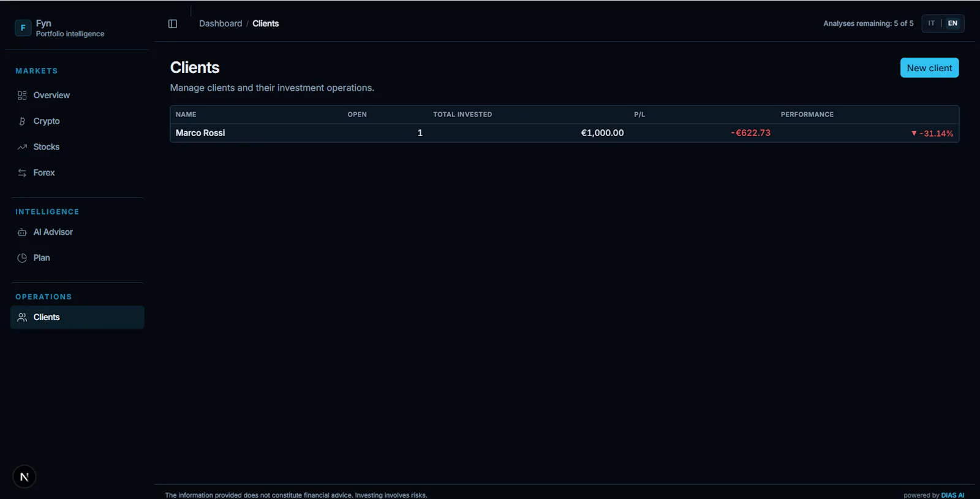Click the New client button
The height and width of the screenshot is (499, 980).
929,68
